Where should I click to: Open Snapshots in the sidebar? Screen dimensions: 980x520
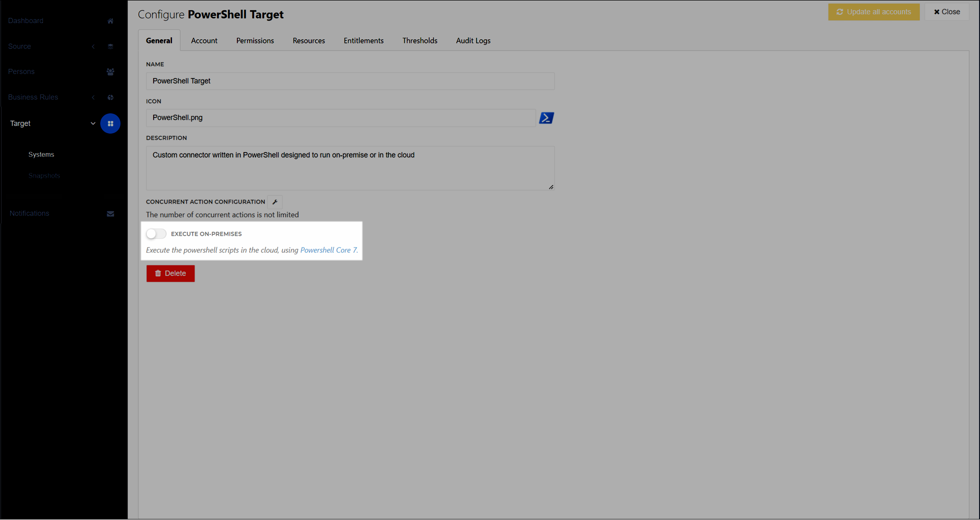44,176
